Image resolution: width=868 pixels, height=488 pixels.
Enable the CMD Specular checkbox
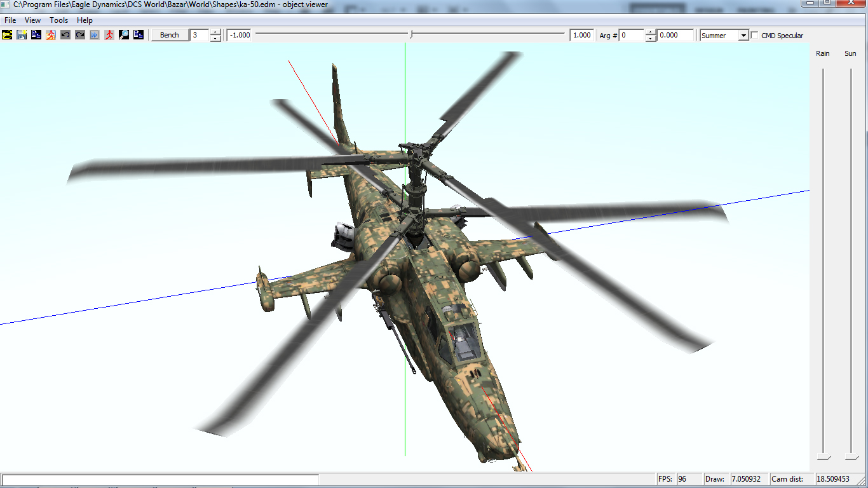point(755,36)
